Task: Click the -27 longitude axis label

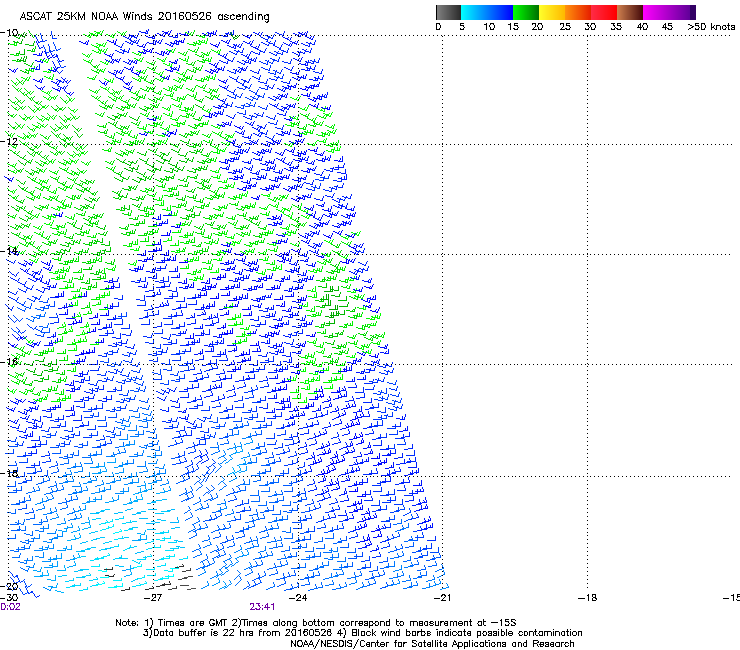Action: (153, 598)
